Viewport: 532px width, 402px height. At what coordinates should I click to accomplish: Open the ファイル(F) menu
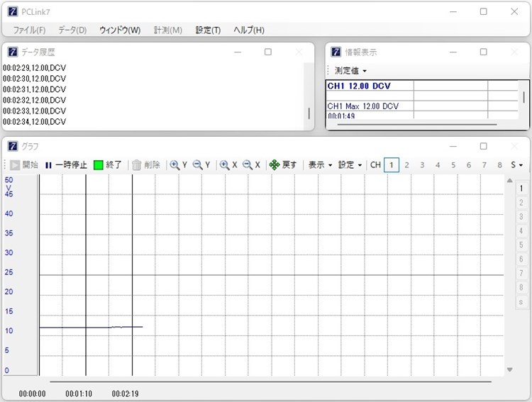click(x=29, y=30)
